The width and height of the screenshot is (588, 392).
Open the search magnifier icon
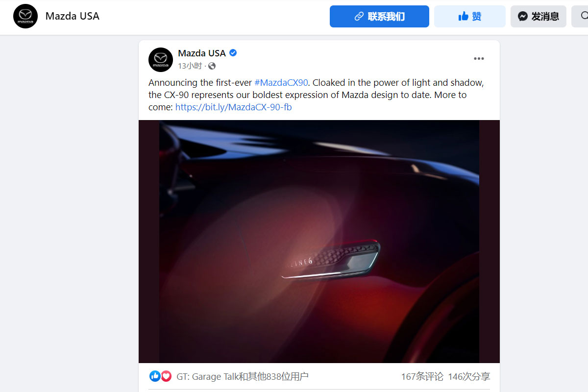pyautogui.click(x=583, y=16)
